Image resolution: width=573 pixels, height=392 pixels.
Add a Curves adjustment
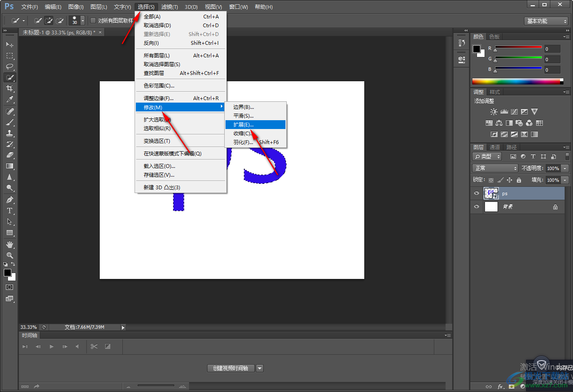(x=514, y=112)
